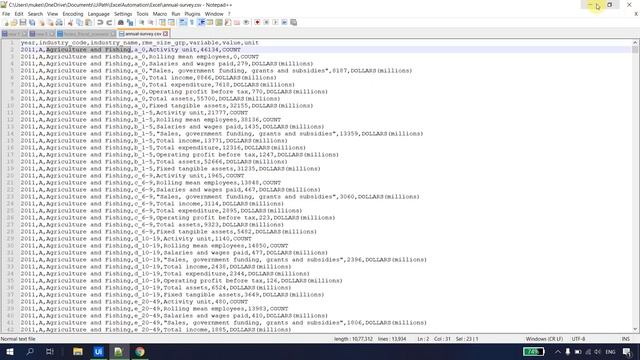Undo last change with Undo arrow
Image resolution: width=640 pixels, height=360 pixels.
click(100, 22)
